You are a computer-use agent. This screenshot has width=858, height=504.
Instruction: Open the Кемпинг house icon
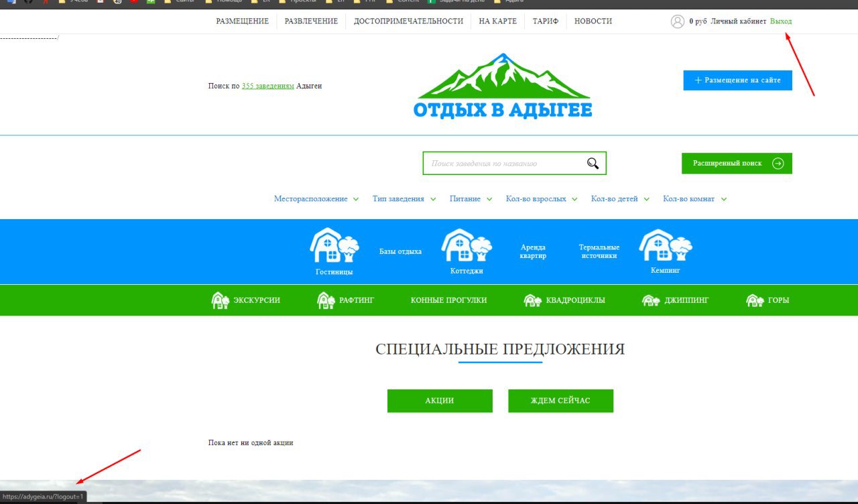pyautogui.click(x=665, y=246)
